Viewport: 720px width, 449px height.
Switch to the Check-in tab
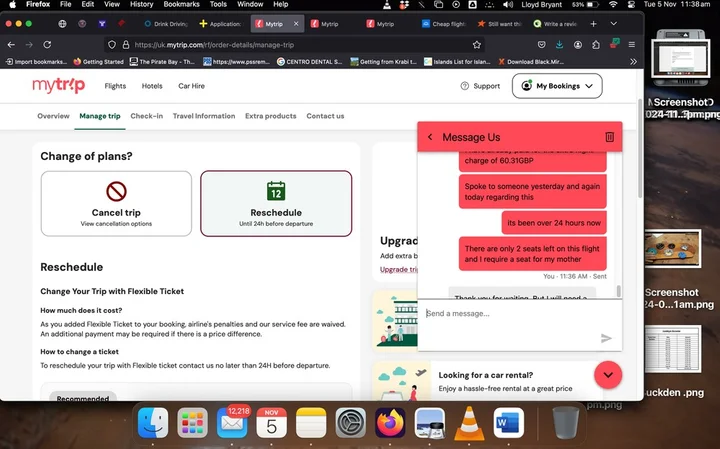146,116
